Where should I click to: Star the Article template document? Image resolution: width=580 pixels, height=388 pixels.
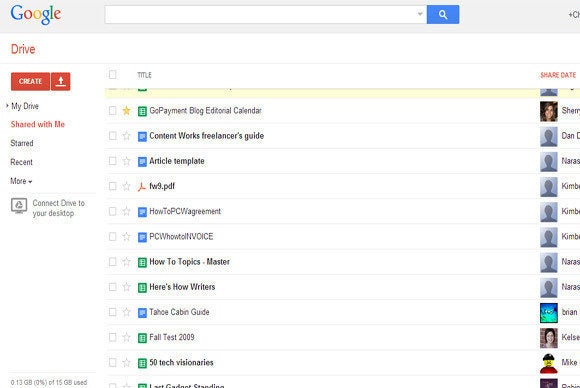127,161
